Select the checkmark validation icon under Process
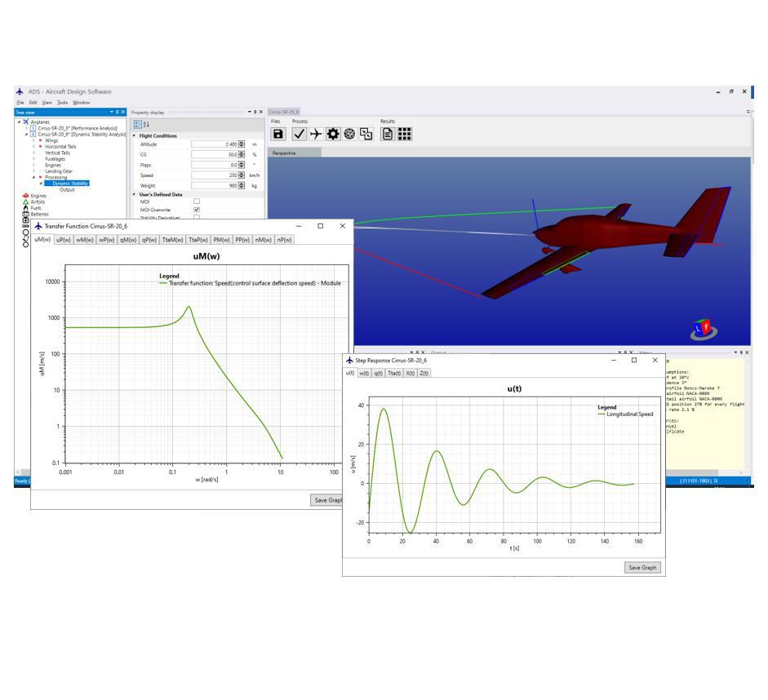 [300, 133]
